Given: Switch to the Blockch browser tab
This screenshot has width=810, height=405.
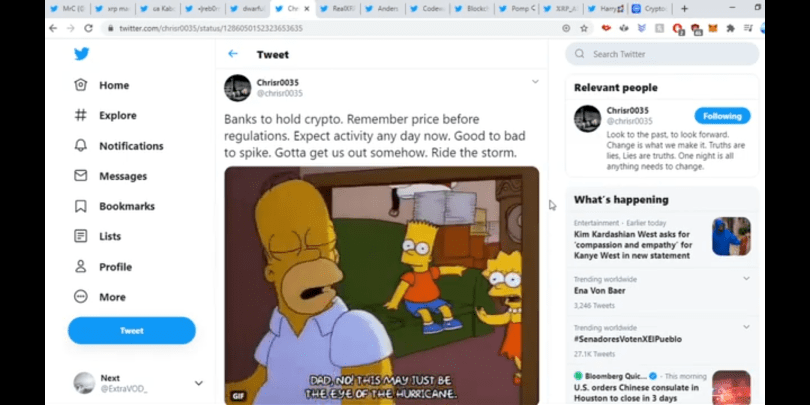Looking at the screenshot, I should pos(472,9).
